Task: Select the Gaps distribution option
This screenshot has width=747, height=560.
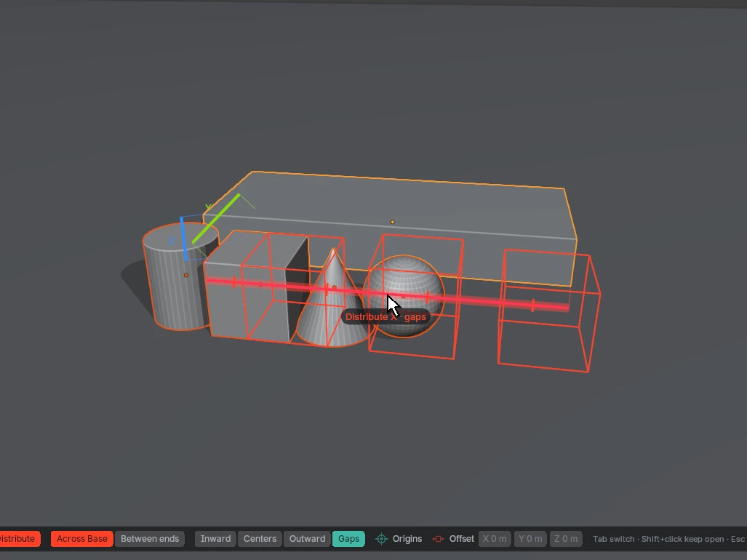Action: [348, 539]
